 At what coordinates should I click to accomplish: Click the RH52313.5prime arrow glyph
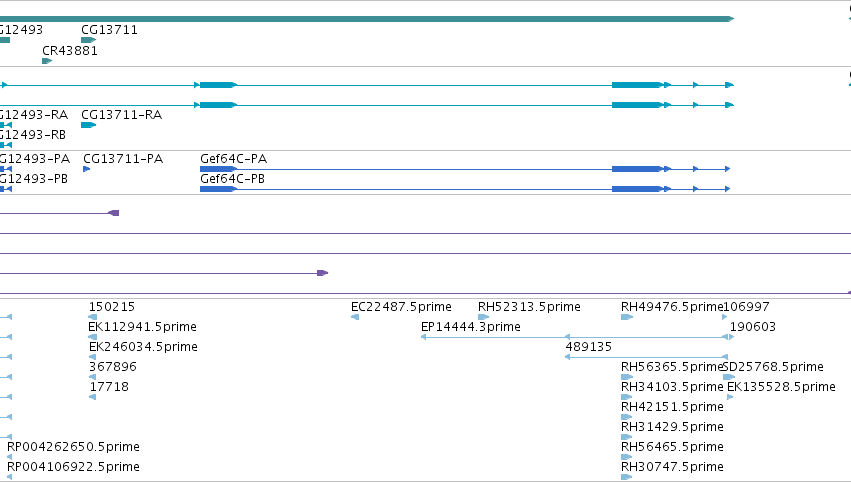coord(483,317)
